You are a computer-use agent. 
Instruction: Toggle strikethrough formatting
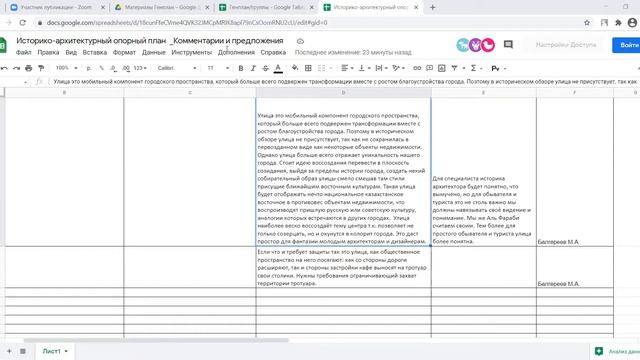[x=265, y=68]
